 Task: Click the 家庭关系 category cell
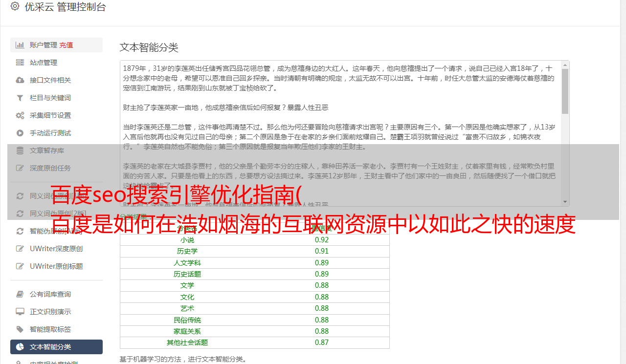click(x=187, y=331)
